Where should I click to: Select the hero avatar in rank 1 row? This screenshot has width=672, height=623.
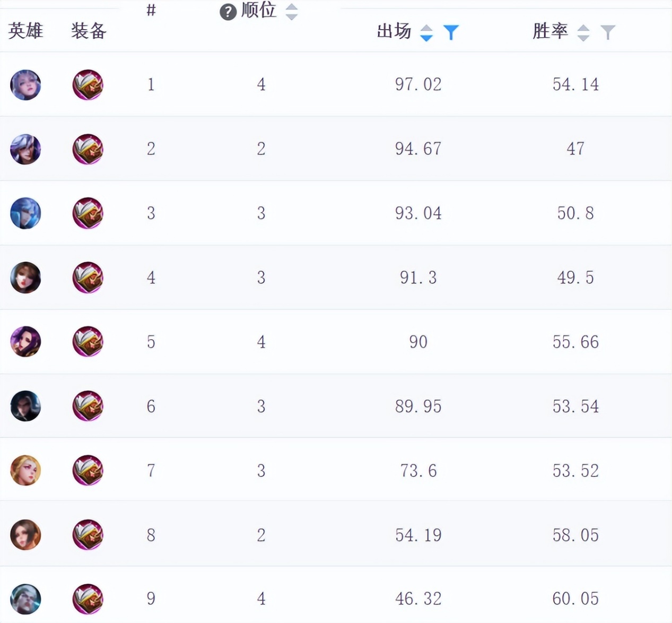click(25, 85)
